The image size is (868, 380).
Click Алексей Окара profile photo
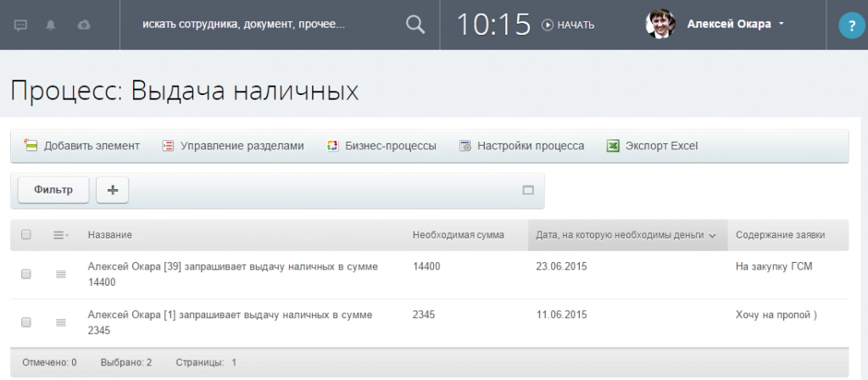pyautogui.click(x=660, y=25)
